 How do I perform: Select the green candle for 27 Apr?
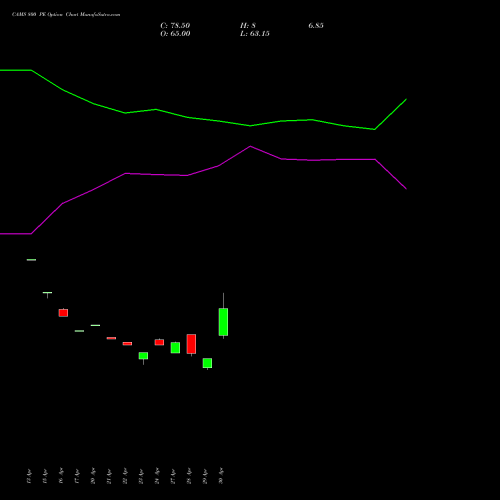[x=175, y=348]
